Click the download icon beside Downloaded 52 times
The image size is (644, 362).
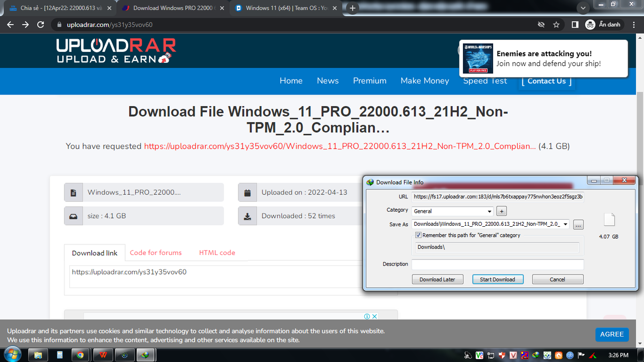point(247,216)
